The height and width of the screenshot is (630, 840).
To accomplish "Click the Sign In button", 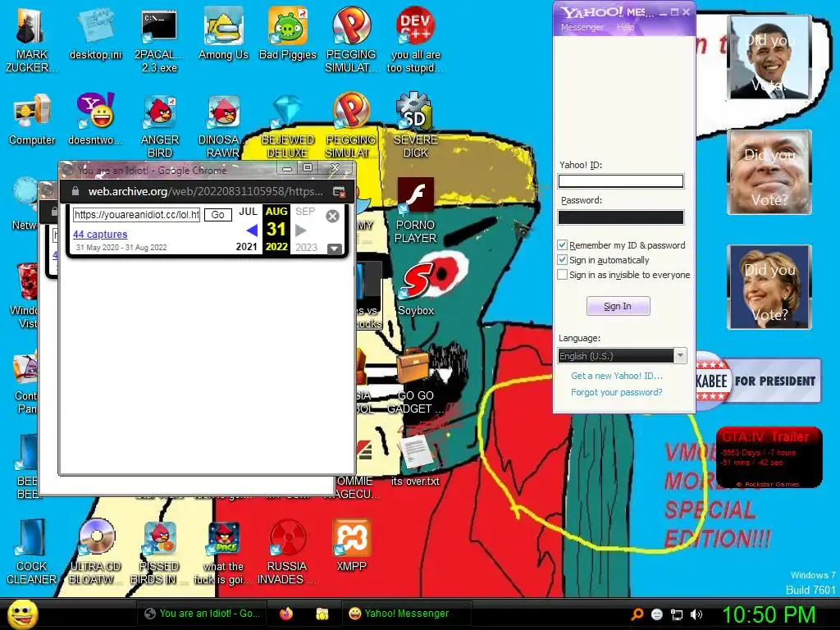I will pos(619,306).
